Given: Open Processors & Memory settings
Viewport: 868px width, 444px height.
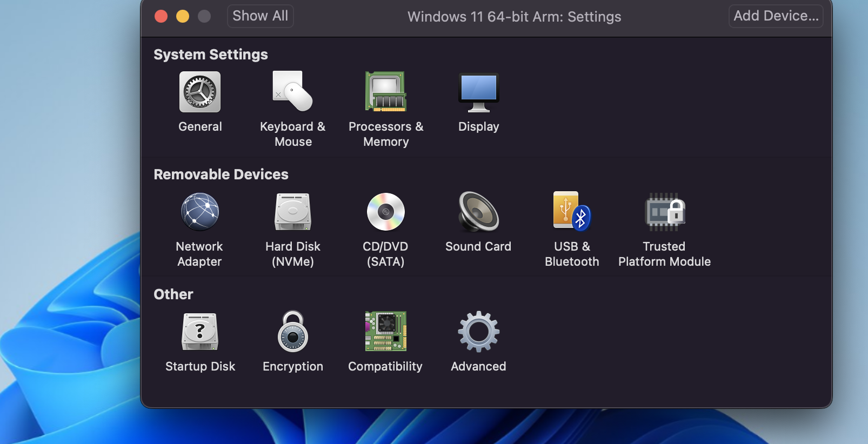Looking at the screenshot, I should 385,92.
